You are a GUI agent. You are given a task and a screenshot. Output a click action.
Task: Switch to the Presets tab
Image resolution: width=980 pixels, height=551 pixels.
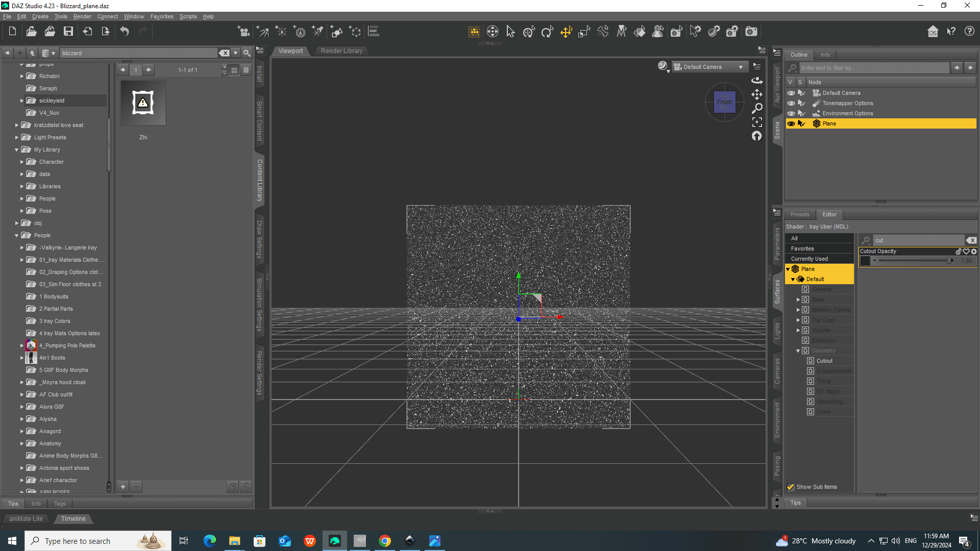click(800, 214)
